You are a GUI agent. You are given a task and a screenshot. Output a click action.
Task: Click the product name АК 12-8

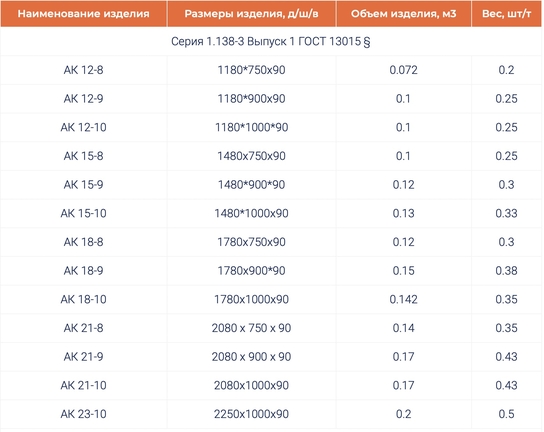click(84, 70)
